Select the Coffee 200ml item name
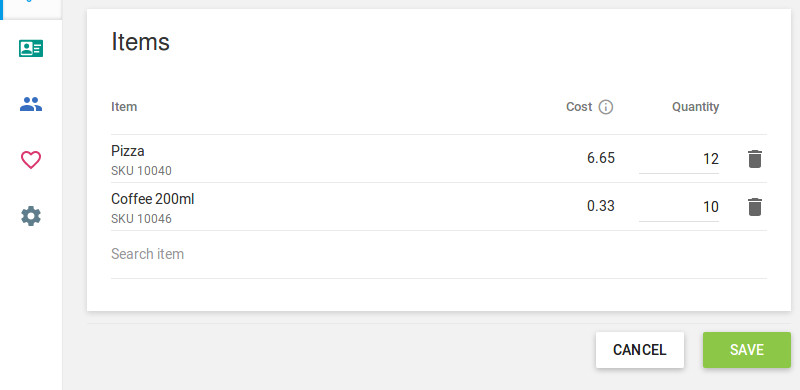Image resolution: width=800 pixels, height=390 pixels. pos(153,199)
